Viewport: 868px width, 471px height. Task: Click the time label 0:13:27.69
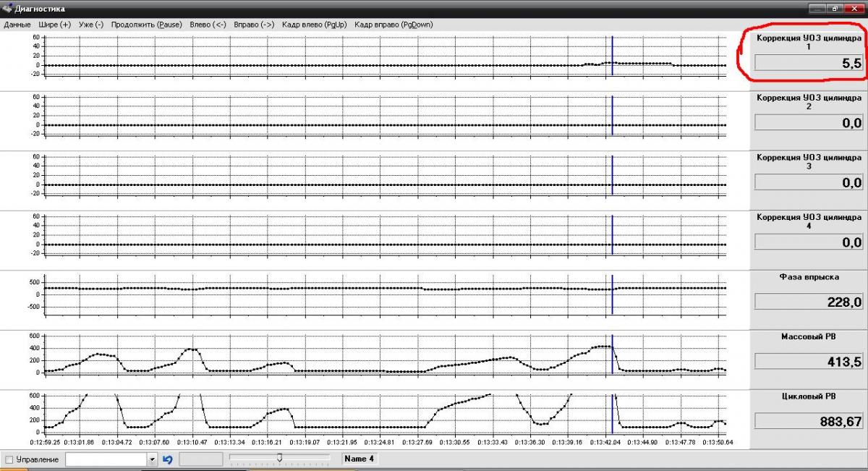[418, 441]
